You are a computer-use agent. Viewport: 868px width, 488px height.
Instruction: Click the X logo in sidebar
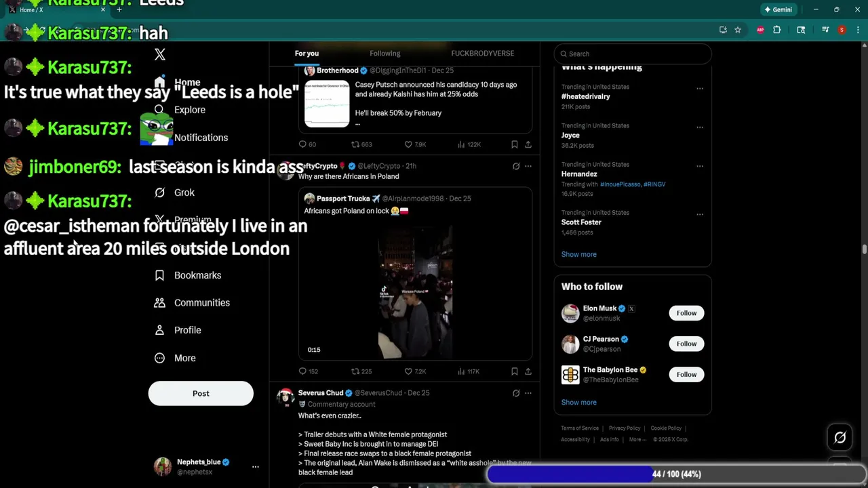click(160, 54)
